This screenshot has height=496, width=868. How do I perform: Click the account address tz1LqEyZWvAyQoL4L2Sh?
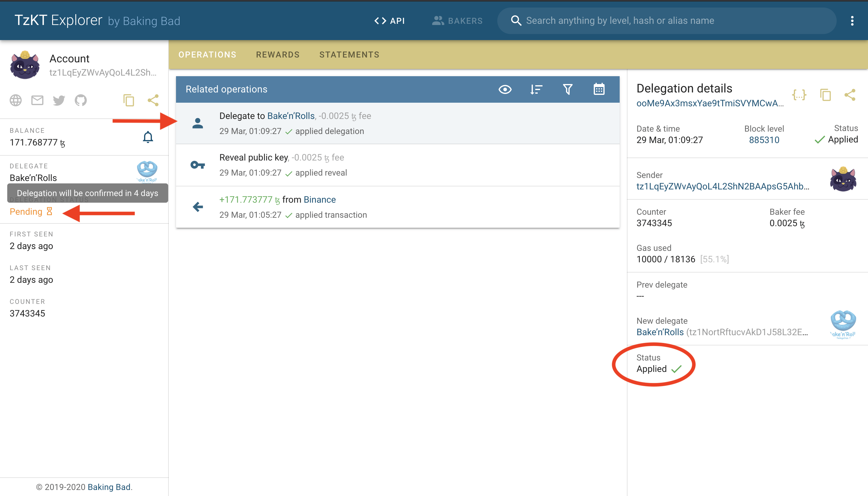coord(103,73)
